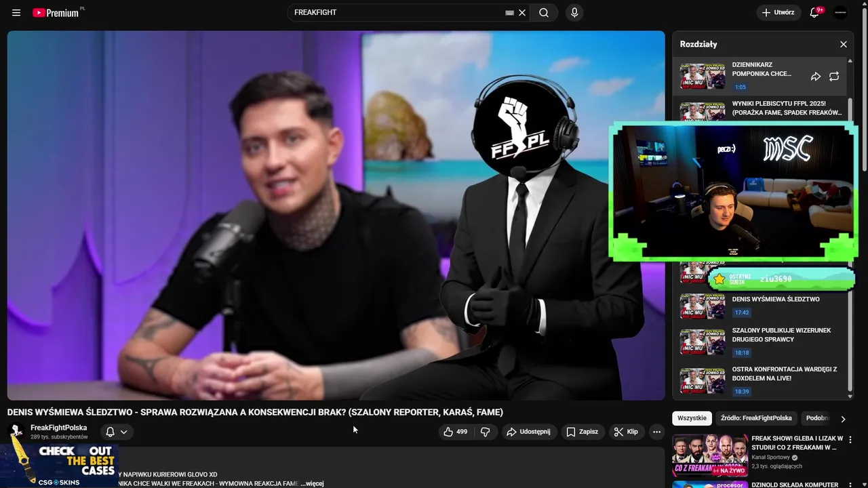Screen dimensions: 868x488
Task: Open the DZINOLD SKŁADA KOMPUTER video title
Action: [x=795, y=485]
